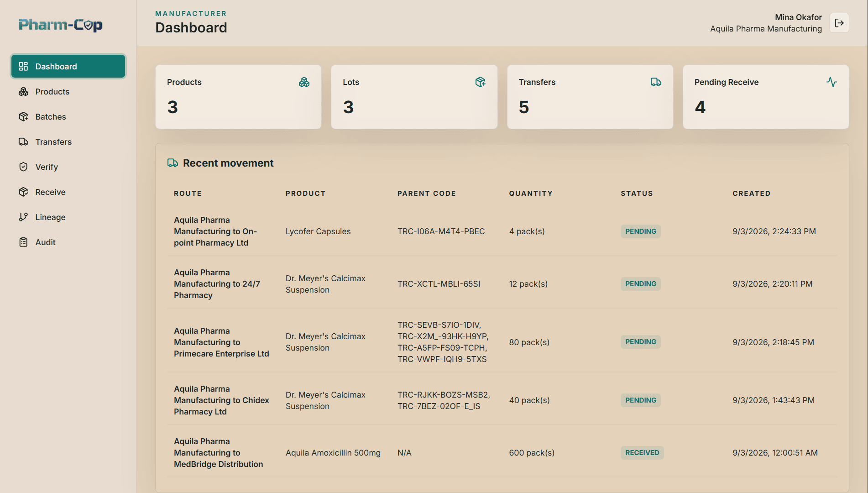Image resolution: width=868 pixels, height=493 pixels.
Task: Click PENDING badge in the 80 pack(s) row
Action: pyautogui.click(x=640, y=342)
